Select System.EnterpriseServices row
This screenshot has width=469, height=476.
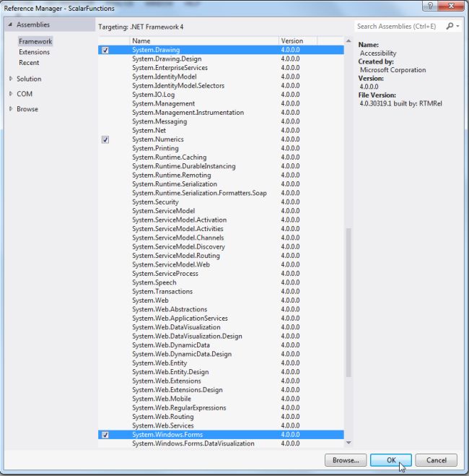221,68
